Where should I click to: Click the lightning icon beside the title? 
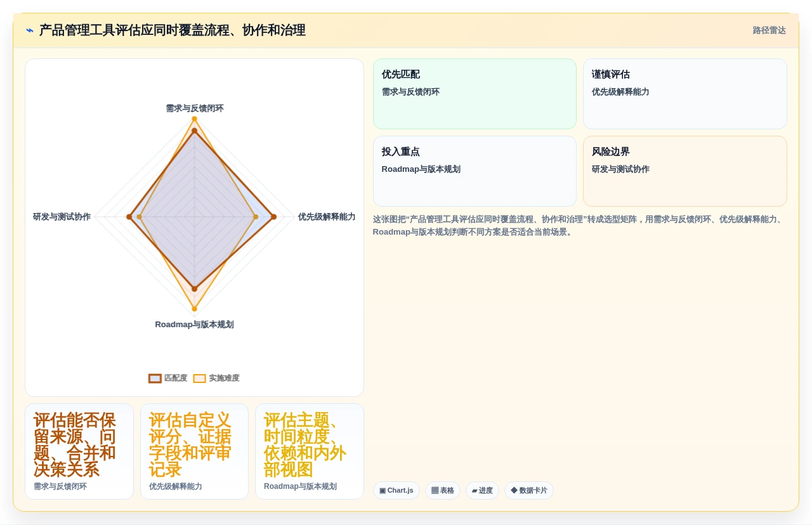click(x=30, y=30)
